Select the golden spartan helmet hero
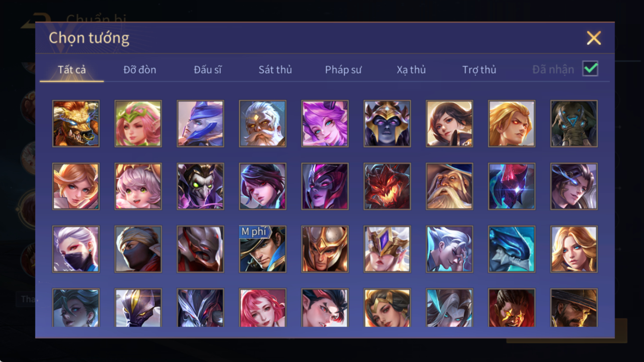This screenshot has width=644, height=362. 325,249
